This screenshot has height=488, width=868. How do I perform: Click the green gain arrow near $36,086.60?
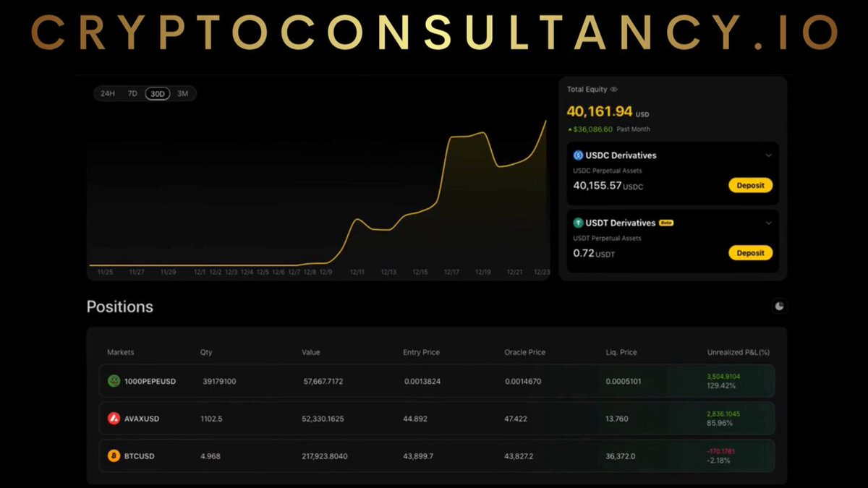tap(570, 129)
